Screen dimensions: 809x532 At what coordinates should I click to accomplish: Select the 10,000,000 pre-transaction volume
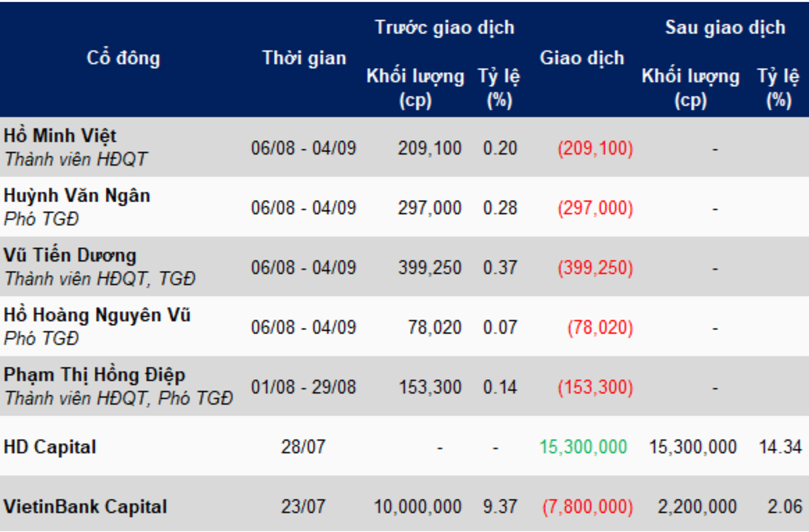point(417,507)
